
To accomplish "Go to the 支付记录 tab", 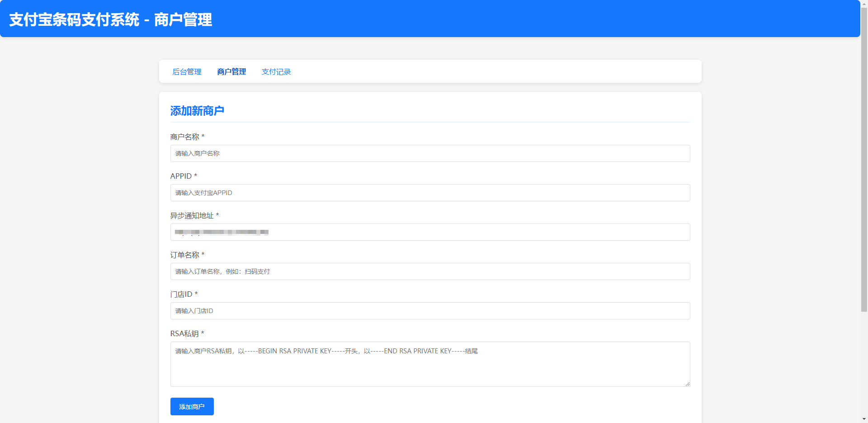I will point(276,71).
